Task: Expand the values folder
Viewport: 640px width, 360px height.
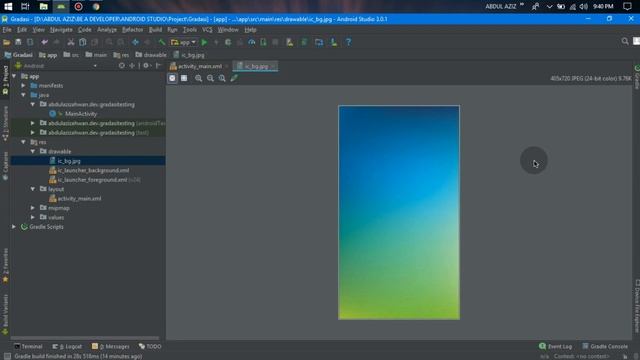Action: coord(33,217)
